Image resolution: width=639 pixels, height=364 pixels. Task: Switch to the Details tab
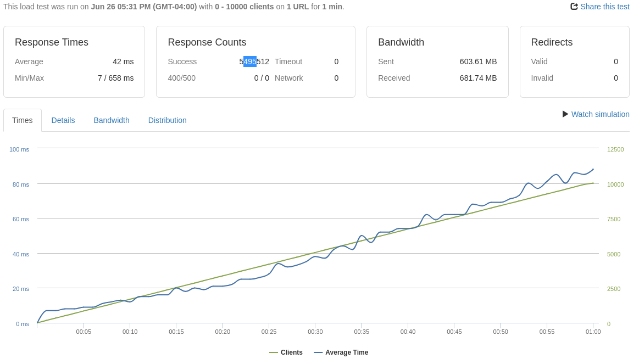tap(63, 120)
